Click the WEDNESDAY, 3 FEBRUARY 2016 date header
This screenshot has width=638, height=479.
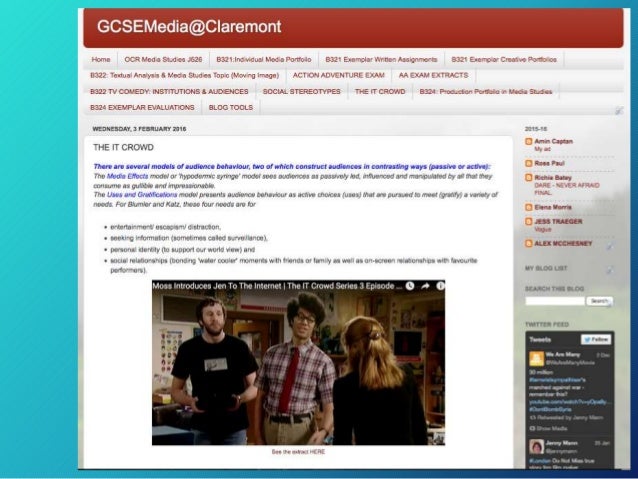click(x=139, y=129)
